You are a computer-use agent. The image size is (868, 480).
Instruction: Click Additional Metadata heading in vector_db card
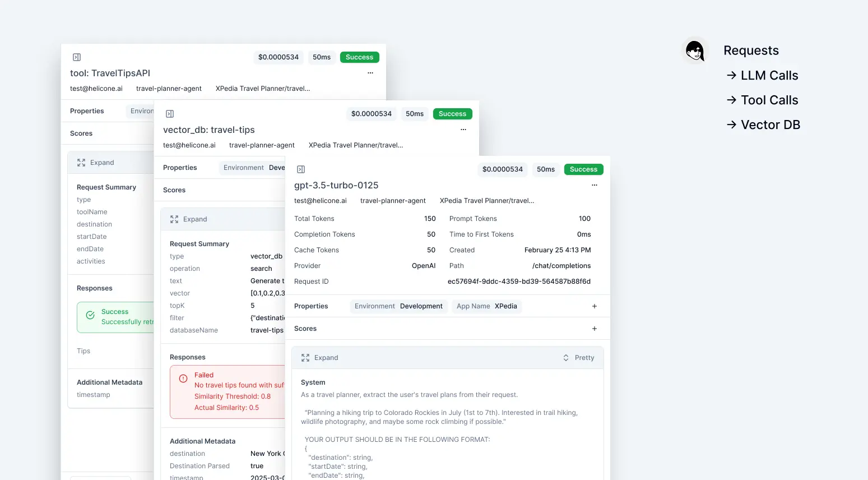tap(202, 441)
